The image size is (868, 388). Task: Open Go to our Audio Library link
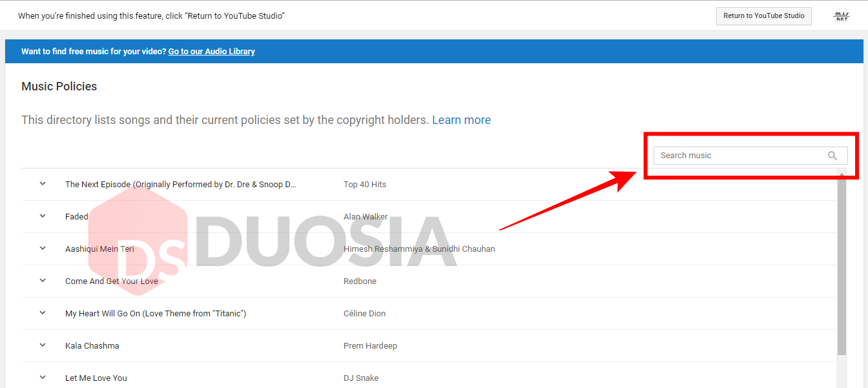pos(211,52)
